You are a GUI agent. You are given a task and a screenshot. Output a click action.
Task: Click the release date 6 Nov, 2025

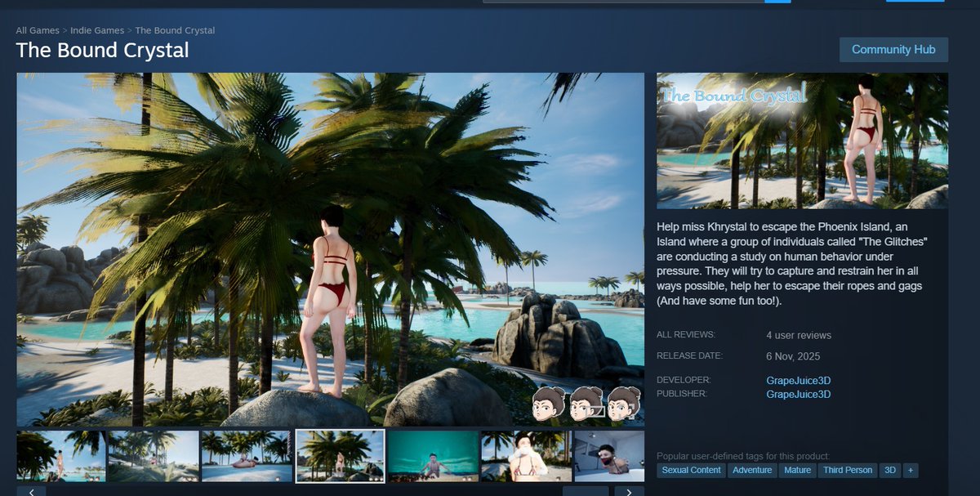click(x=793, y=356)
